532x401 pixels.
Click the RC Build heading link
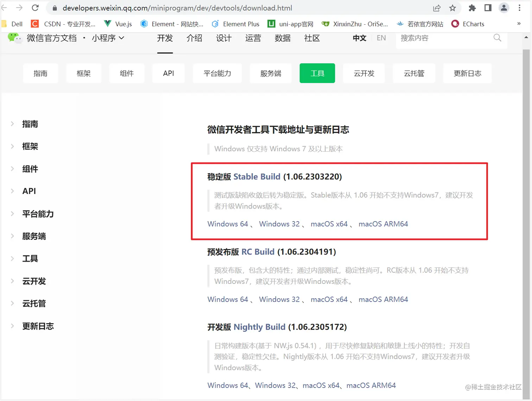pyautogui.click(x=258, y=252)
